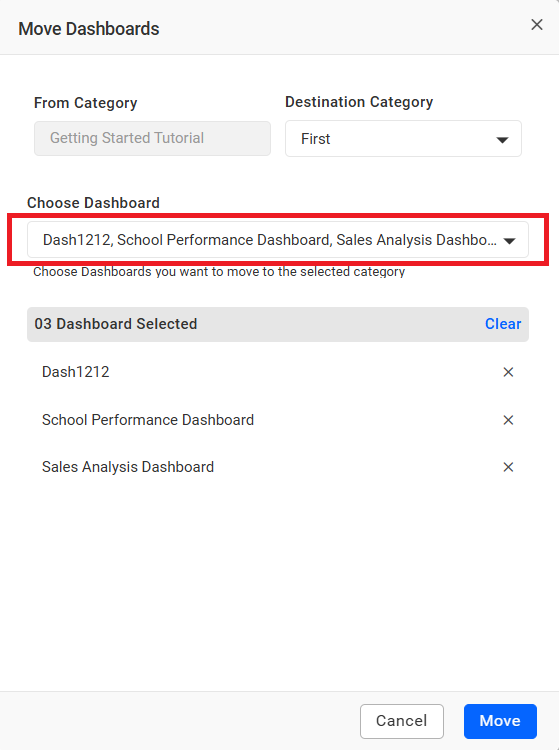The width and height of the screenshot is (559, 750).
Task: Close the Move Dashboards dialog
Action: pyautogui.click(x=537, y=25)
